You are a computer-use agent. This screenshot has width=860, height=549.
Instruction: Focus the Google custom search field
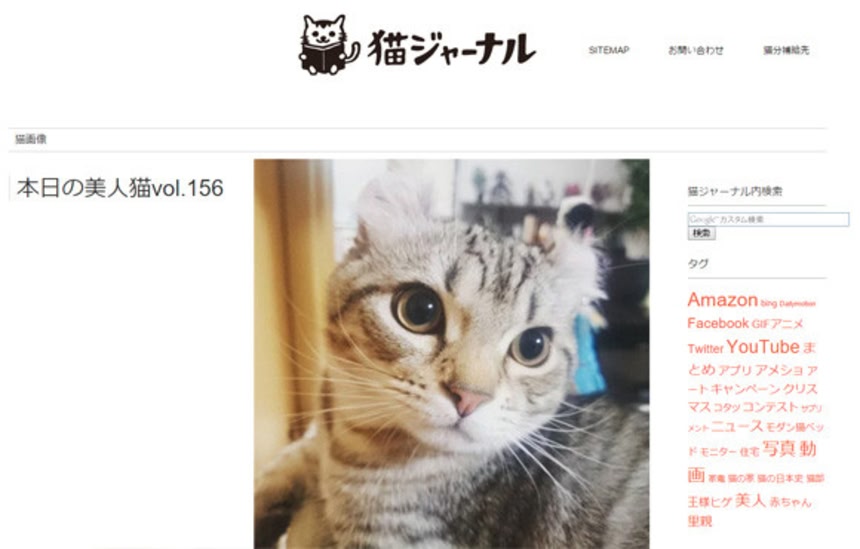(x=768, y=219)
